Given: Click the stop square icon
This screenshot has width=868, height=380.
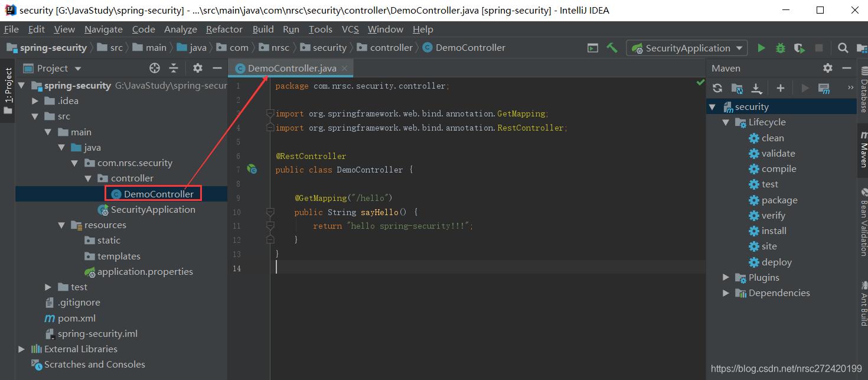Looking at the screenshot, I should 818,48.
